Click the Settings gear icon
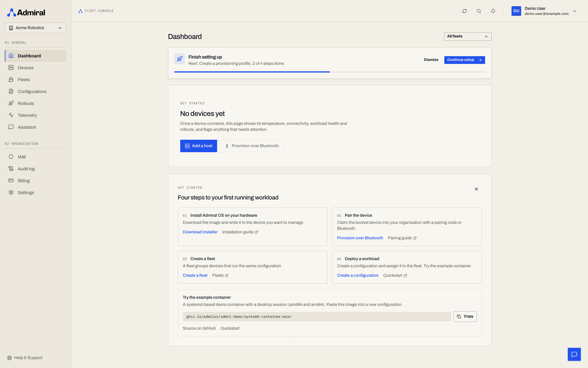 coord(11,193)
